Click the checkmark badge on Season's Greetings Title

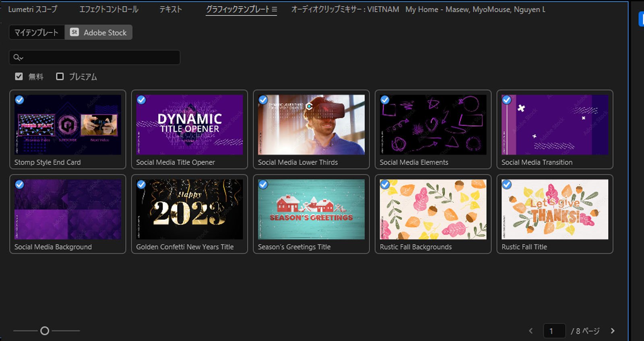pyautogui.click(x=263, y=184)
